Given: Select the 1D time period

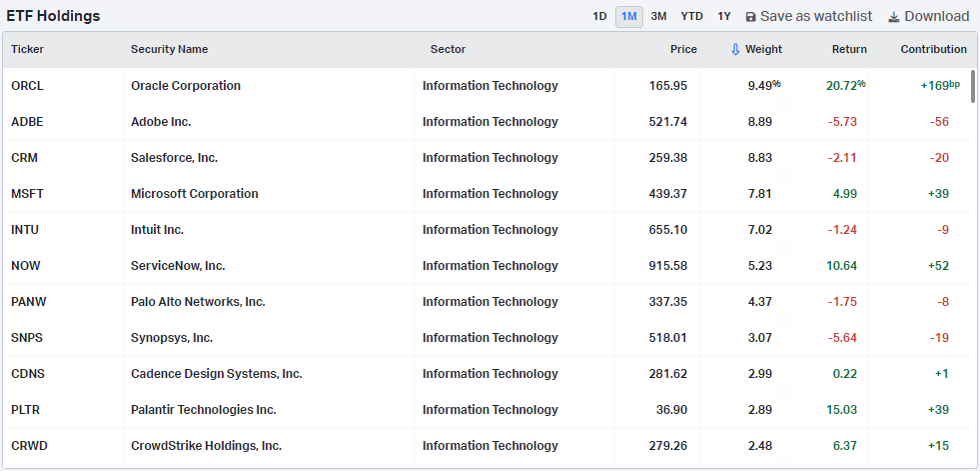Looking at the screenshot, I should 599,17.
